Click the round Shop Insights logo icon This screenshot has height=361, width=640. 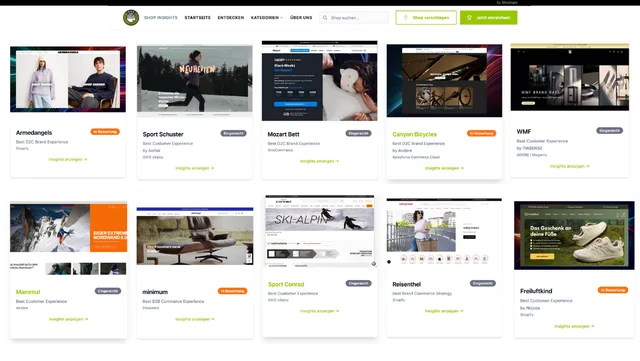click(131, 18)
